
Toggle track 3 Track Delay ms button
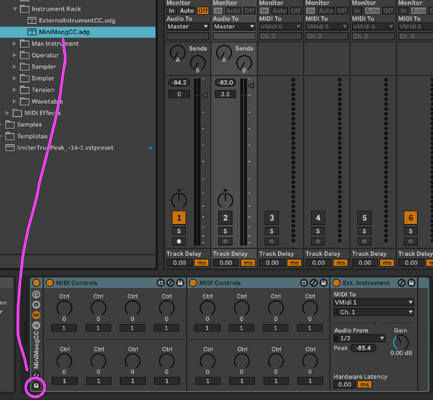pyautogui.click(x=294, y=263)
